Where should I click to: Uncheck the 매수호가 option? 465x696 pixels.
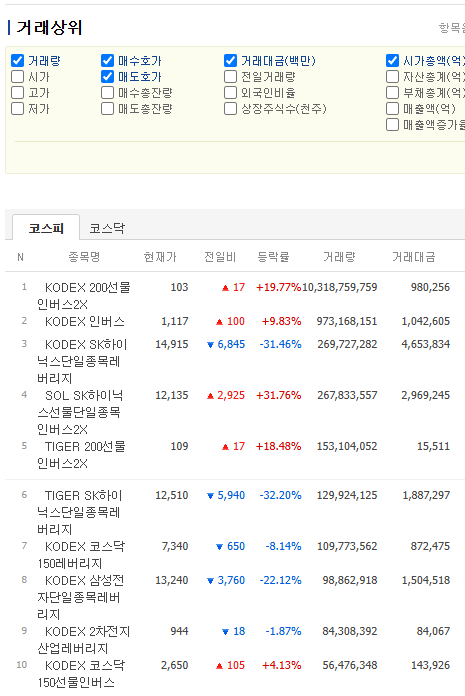tap(107, 60)
